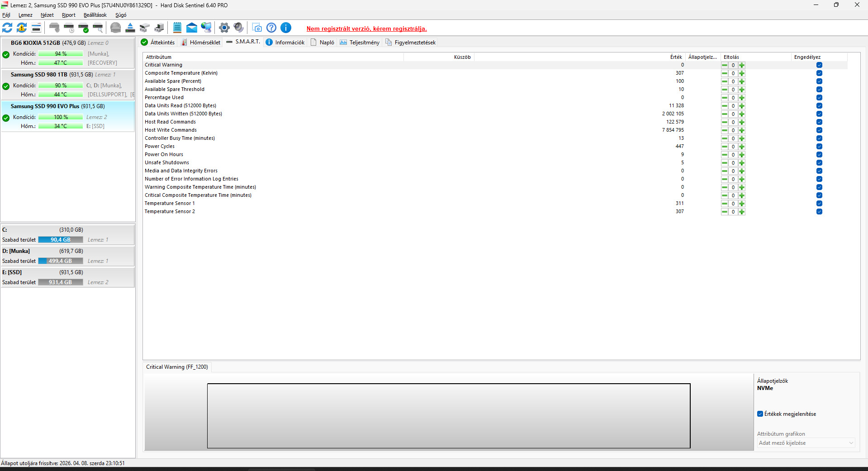Switch to the Áttekintés tab
868x471 pixels.
coord(158,42)
